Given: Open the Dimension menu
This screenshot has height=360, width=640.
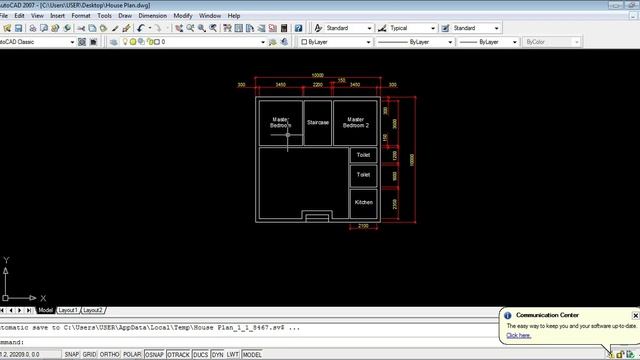Looking at the screenshot, I should [153, 16].
